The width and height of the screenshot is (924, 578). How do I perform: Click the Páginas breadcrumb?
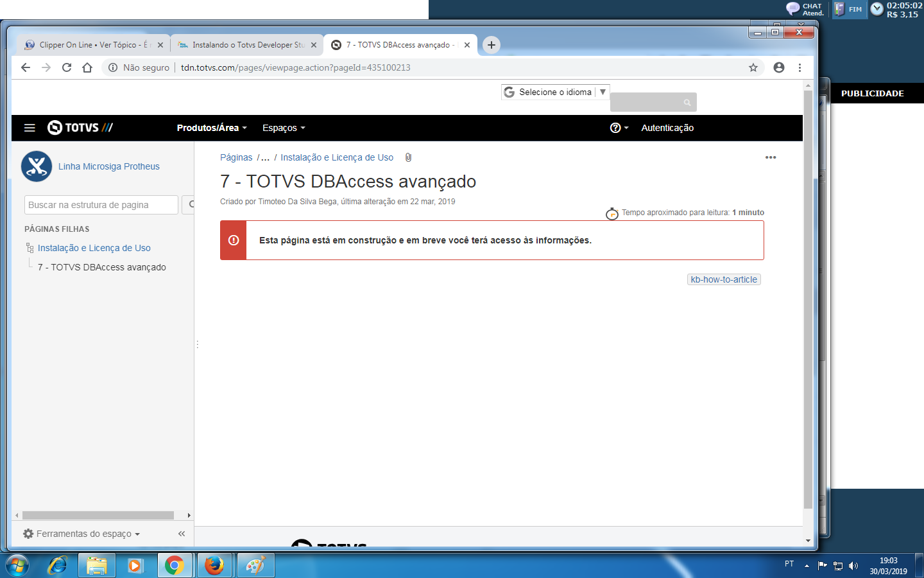pyautogui.click(x=236, y=157)
